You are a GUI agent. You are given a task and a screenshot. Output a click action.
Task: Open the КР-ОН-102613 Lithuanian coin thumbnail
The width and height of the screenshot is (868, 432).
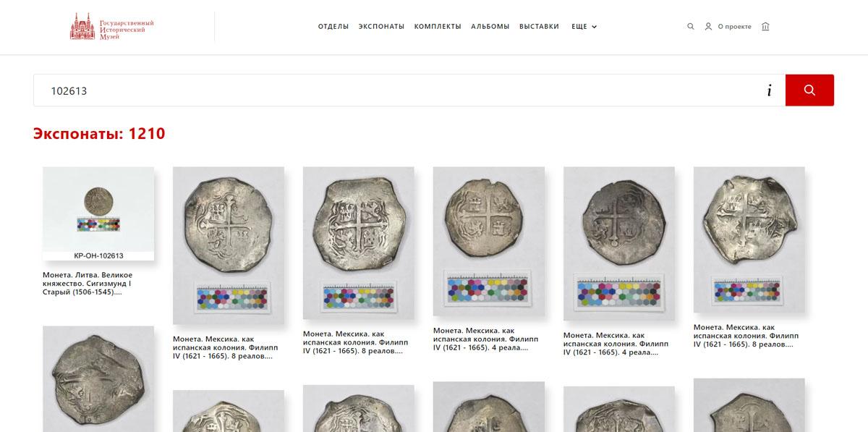pos(98,213)
